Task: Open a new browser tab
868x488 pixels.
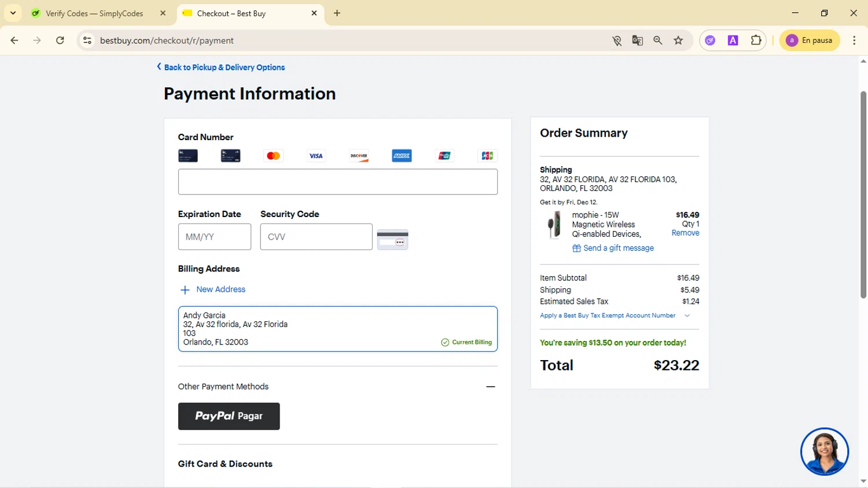Action: point(337,13)
